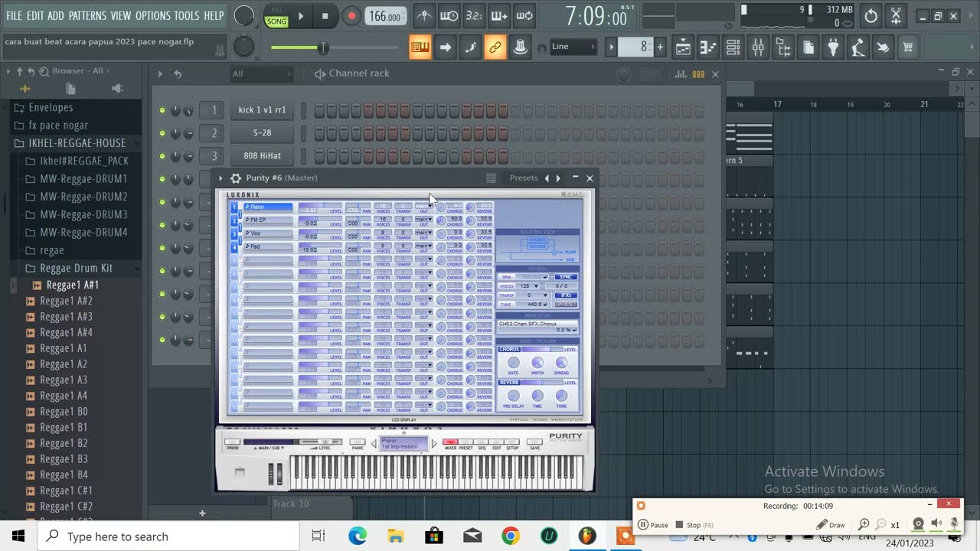Open the Channel rack graph editor icon
This screenshot has width=980, height=551.
(681, 74)
